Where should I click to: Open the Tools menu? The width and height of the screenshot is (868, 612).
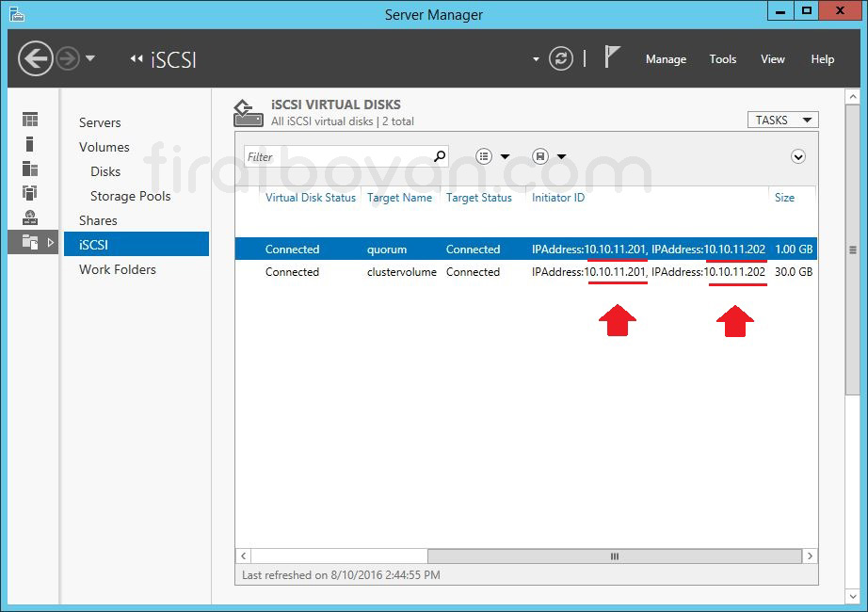click(x=723, y=59)
